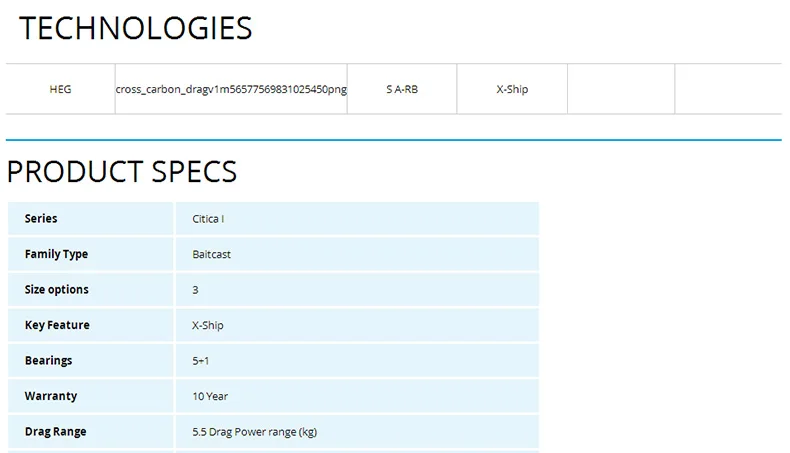Click the Size options value 3
The image size is (790, 453).
195,290
